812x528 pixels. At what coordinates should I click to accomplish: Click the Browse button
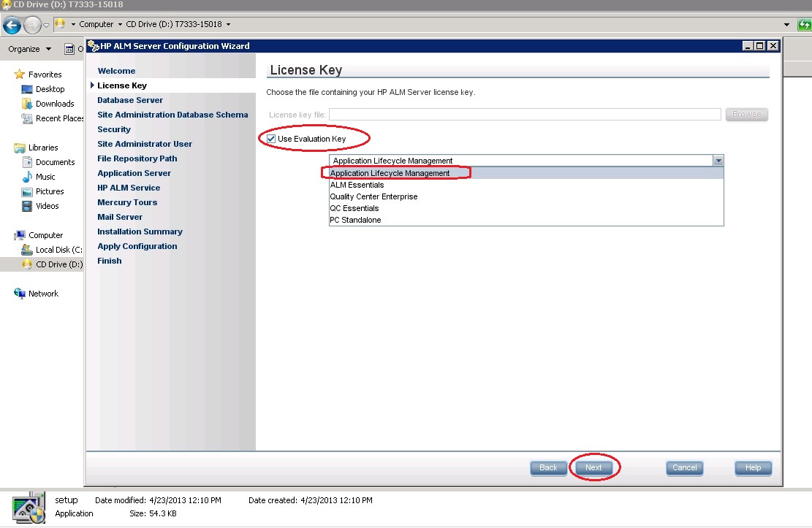(746, 114)
